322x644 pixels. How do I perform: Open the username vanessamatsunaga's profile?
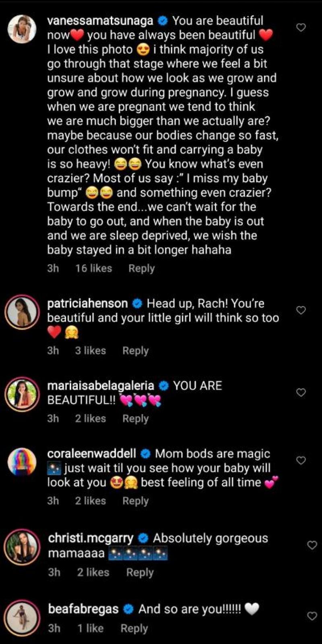click(x=101, y=20)
